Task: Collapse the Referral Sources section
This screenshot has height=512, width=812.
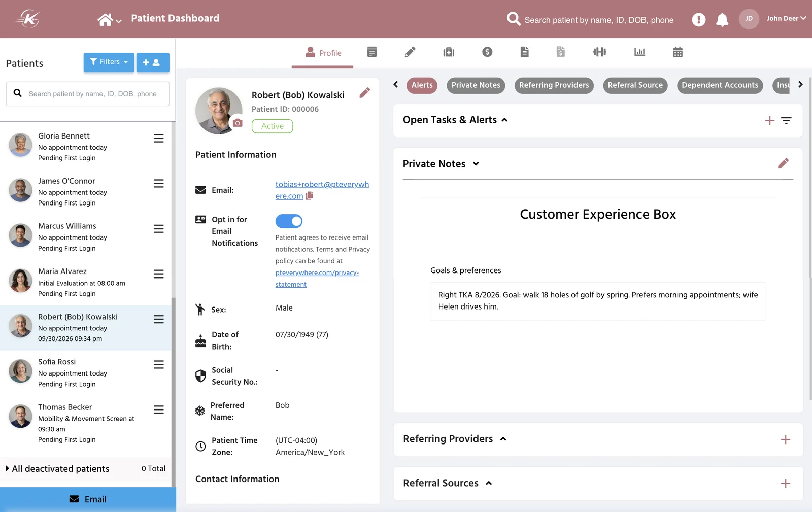Action: point(489,483)
